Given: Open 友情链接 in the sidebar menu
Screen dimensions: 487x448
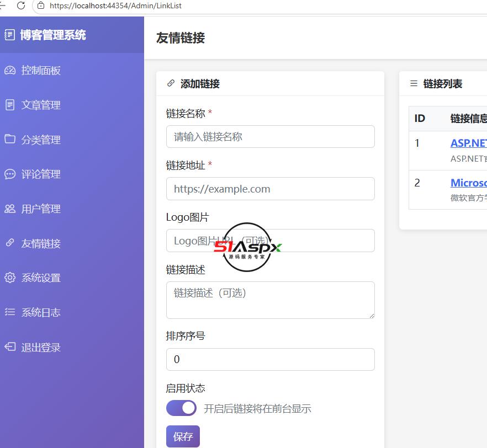Looking at the screenshot, I should click(x=41, y=243).
